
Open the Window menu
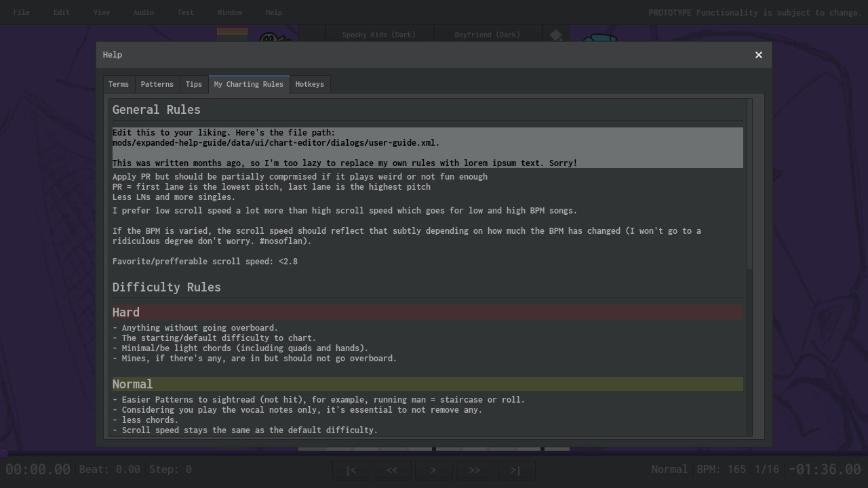pyautogui.click(x=229, y=12)
